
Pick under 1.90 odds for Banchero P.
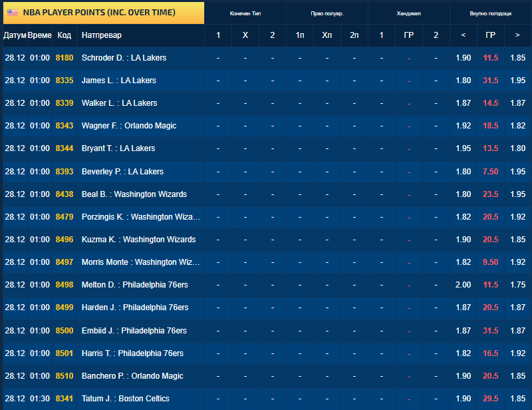coord(463,376)
